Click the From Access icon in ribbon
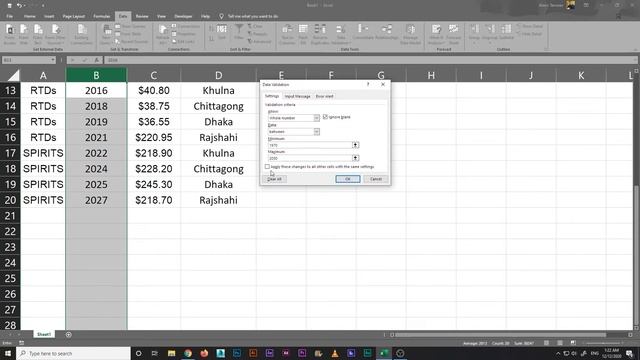Screen dimensions: 640x360 (x=9, y=34)
